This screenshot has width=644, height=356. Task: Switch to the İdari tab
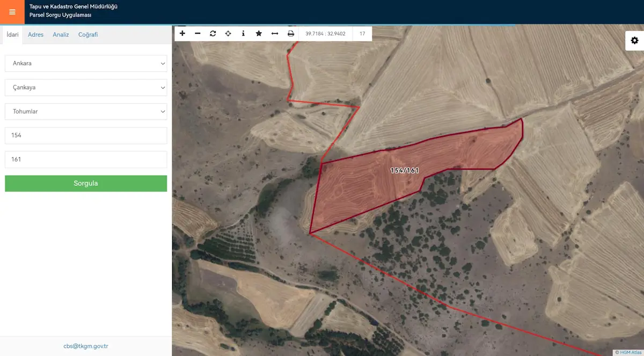(x=12, y=34)
